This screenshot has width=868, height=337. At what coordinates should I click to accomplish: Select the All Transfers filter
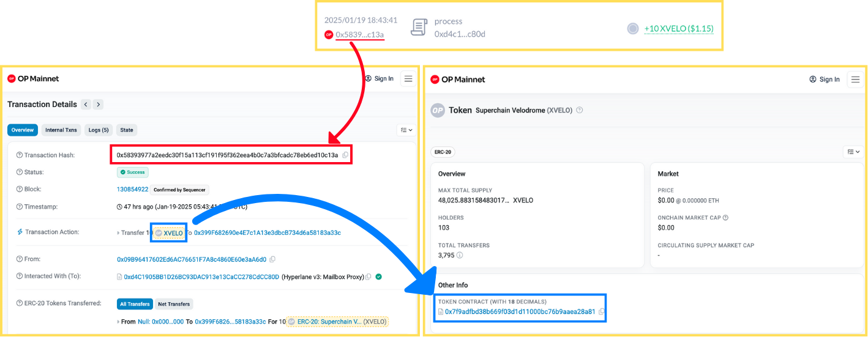coord(133,304)
